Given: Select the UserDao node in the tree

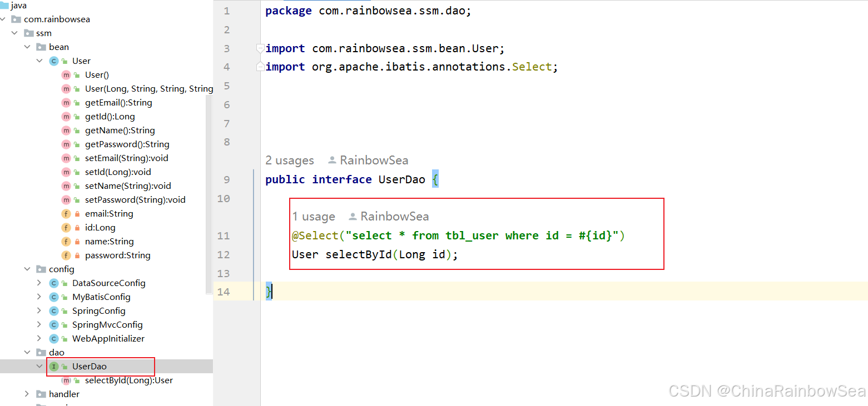Looking at the screenshot, I should [89, 367].
